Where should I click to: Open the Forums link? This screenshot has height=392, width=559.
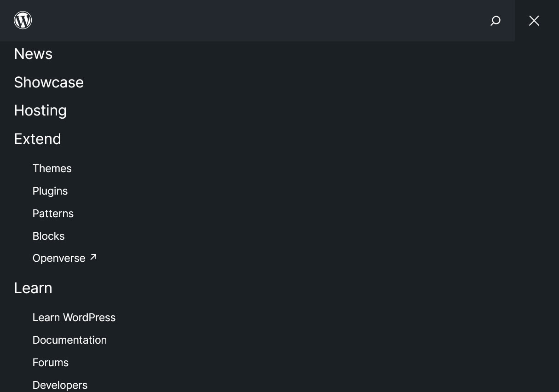[50, 363]
